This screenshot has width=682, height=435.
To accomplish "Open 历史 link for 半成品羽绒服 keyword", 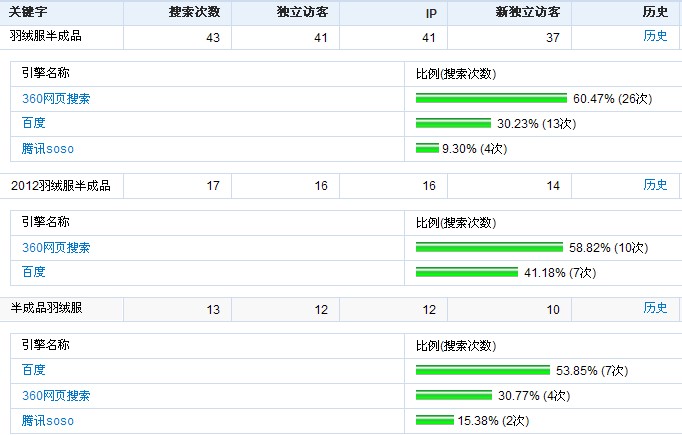I will [x=655, y=308].
